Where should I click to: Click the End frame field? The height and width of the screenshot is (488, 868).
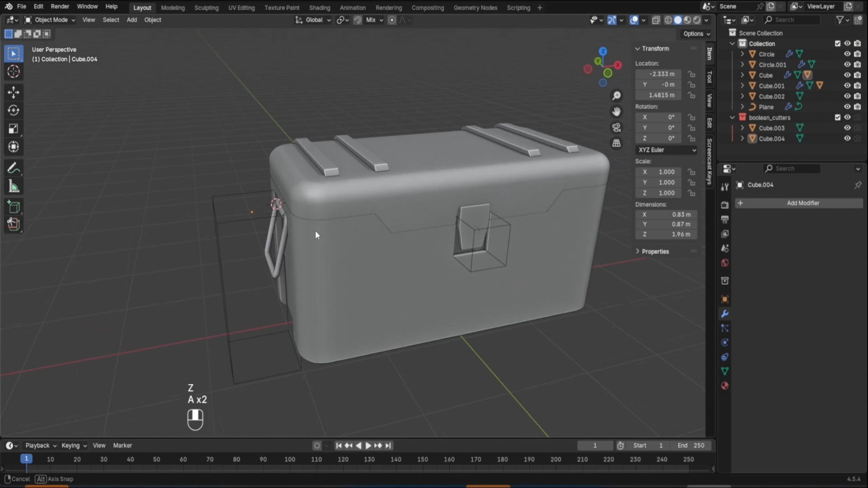click(x=691, y=446)
